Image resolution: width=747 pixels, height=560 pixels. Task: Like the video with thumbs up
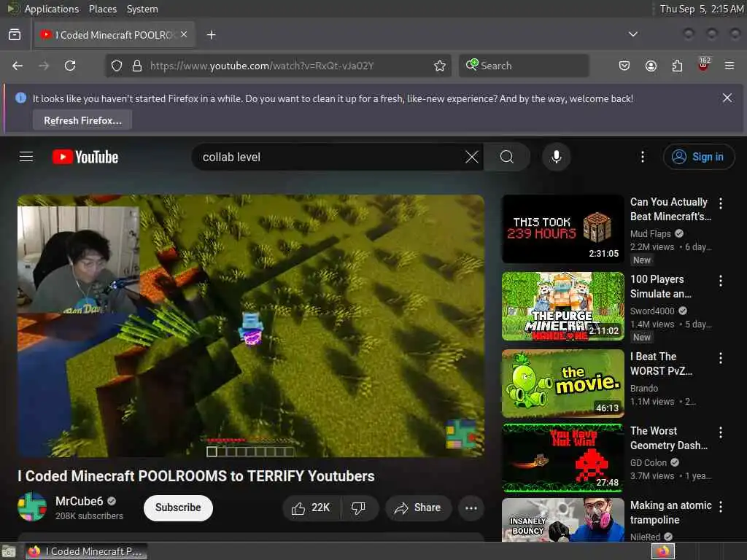pyautogui.click(x=311, y=508)
